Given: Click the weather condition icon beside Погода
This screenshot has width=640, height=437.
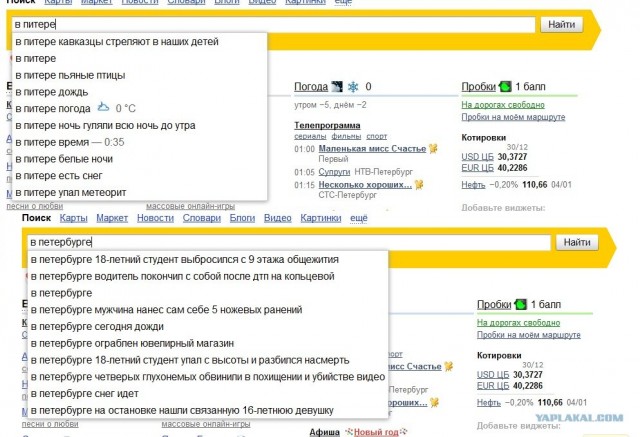Looking at the screenshot, I should 337,87.
